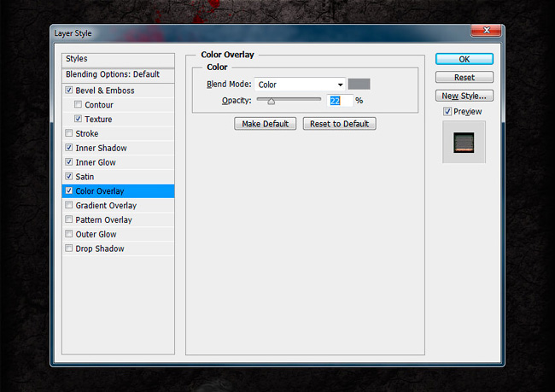Select the Styles list entry
The image size is (555, 392).
pos(118,60)
